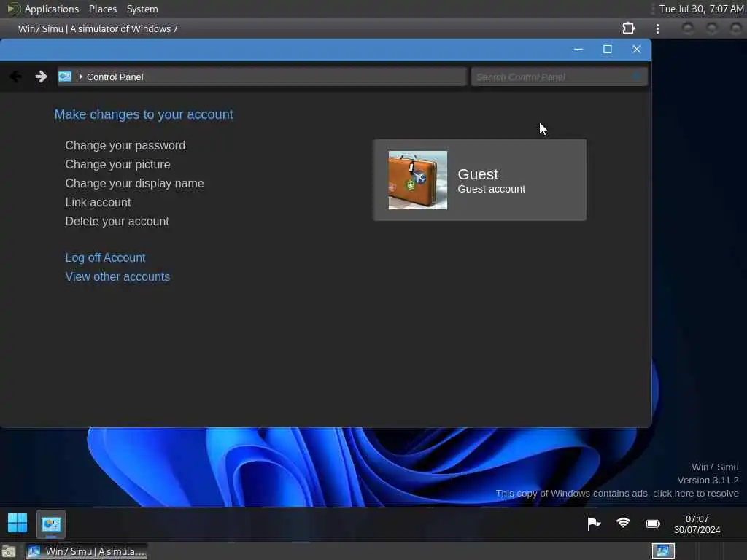Viewport: 747px width, 560px height.
Task: Minimize the Control Panel window
Action: tap(578, 49)
